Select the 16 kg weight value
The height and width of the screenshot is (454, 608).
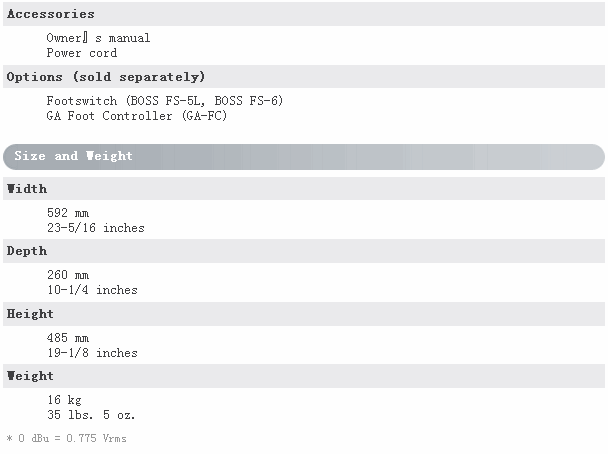coord(64,400)
